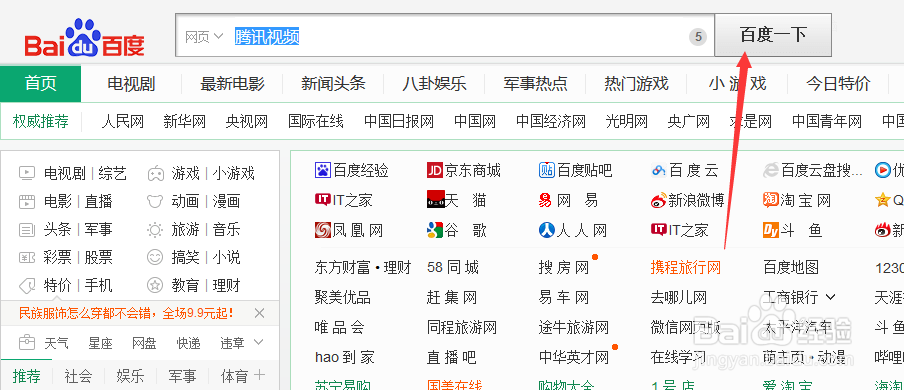Click the 百度贴吧 icon
This screenshot has height=390, width=904.
pyautogui.click(x=547, y=170)
